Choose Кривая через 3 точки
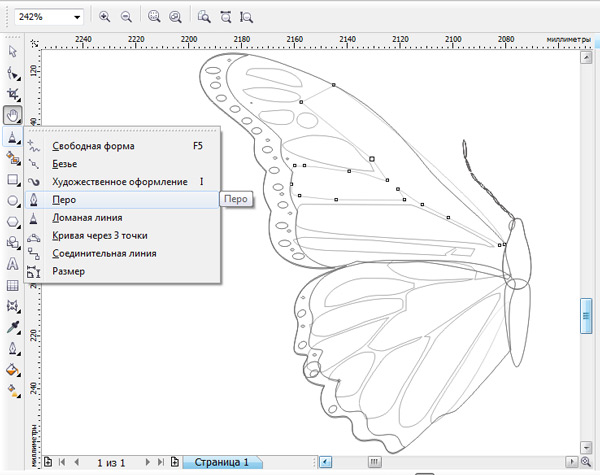This screenshot has height=475, width=600. pos(122,235)
